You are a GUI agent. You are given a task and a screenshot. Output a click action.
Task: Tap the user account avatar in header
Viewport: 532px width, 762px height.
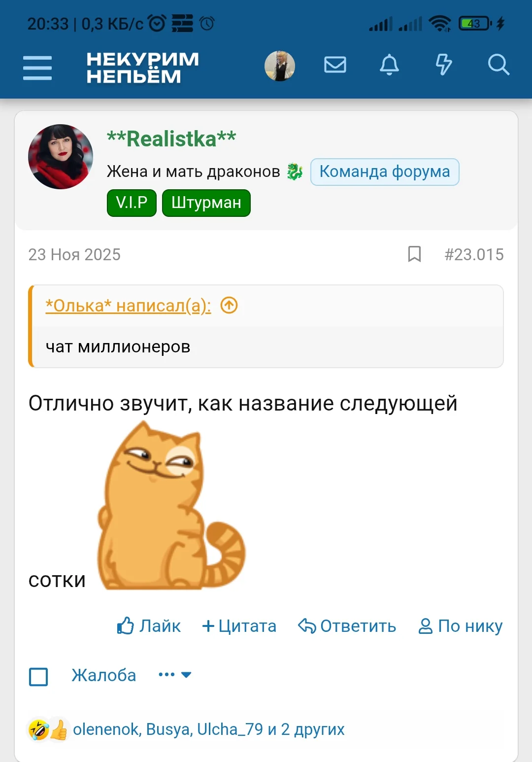tap(280, 66)
